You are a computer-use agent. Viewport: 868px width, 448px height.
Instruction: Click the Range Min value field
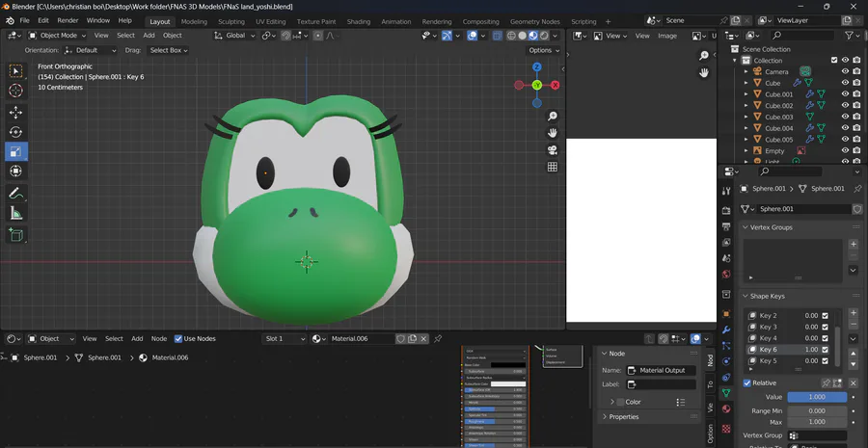817,410
